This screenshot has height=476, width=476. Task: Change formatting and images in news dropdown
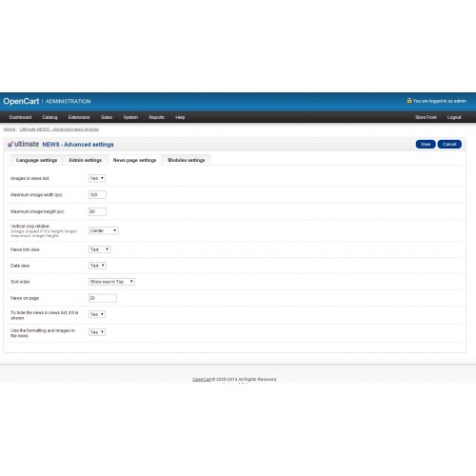pyautogui.click(x=97, y=332)
